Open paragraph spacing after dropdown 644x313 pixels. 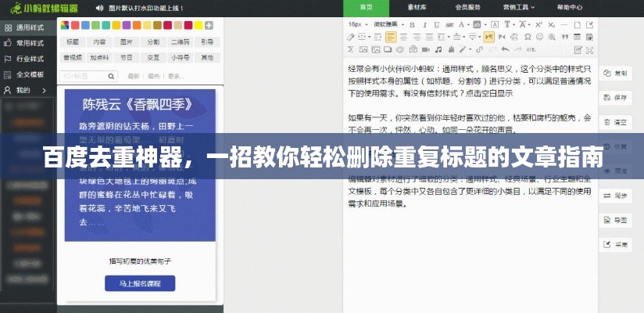(x=479, y=37)
